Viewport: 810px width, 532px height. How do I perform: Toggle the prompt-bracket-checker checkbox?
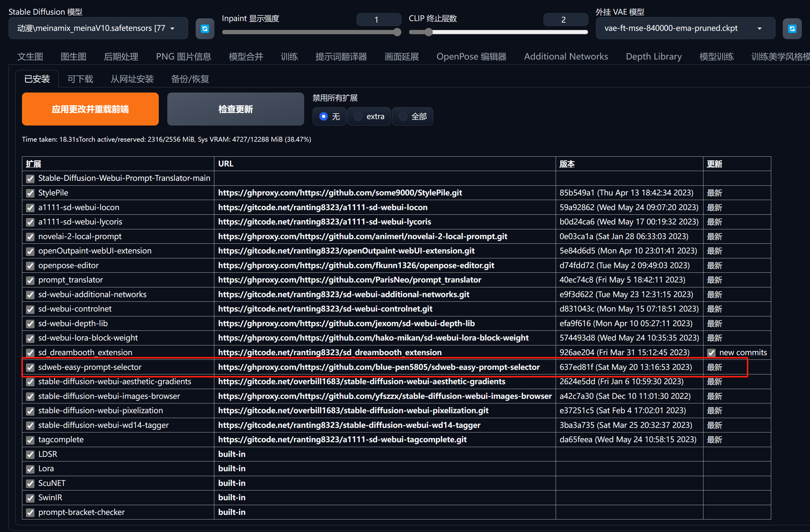(30, 512)
